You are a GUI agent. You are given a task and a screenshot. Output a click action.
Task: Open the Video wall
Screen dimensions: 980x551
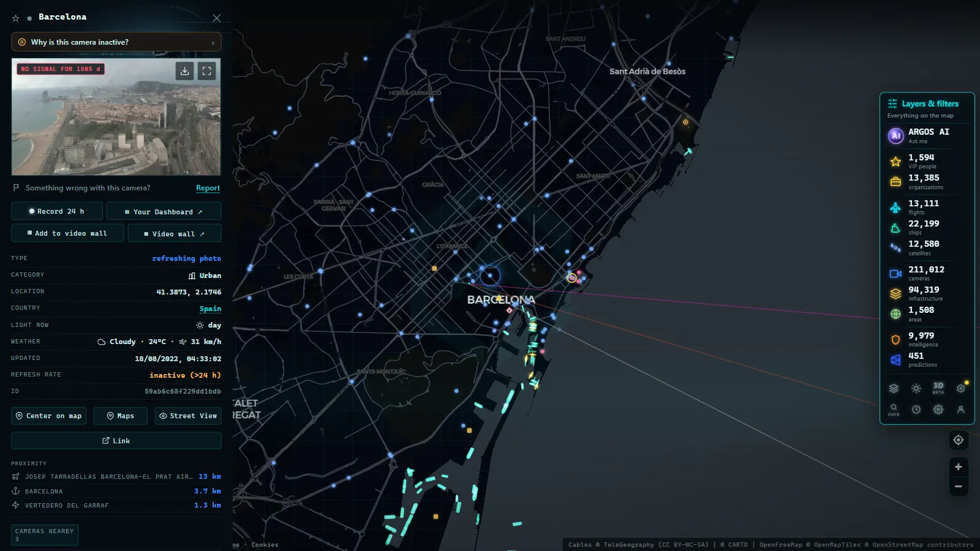pyautogui.click(x=175, y=234)
